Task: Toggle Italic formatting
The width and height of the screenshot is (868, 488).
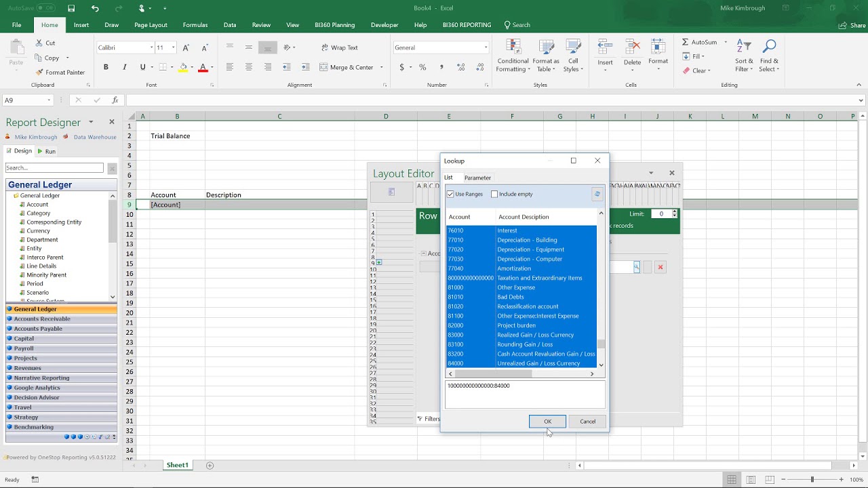Action: (x=124, y=67)
